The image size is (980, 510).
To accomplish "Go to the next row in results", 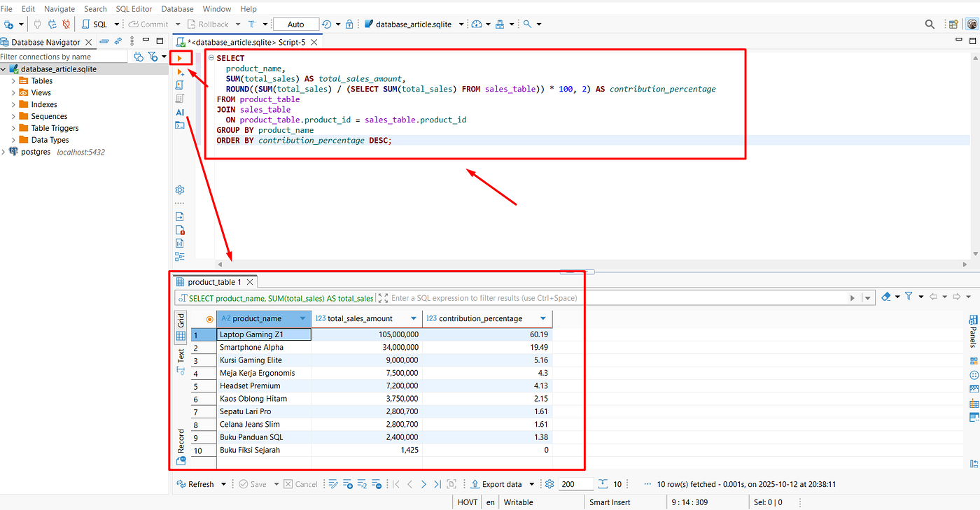I will pos(424,484).
